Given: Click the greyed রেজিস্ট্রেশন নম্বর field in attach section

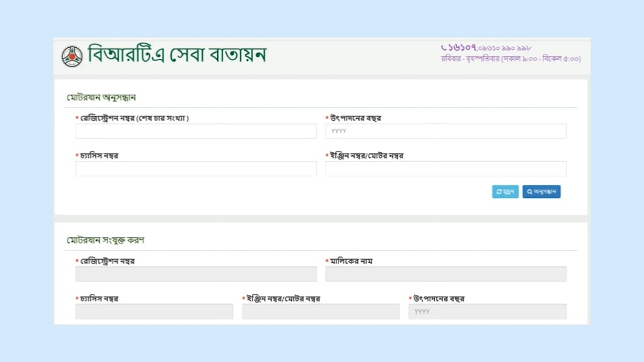Looking at the screenshot, I should tap(196, 274).
